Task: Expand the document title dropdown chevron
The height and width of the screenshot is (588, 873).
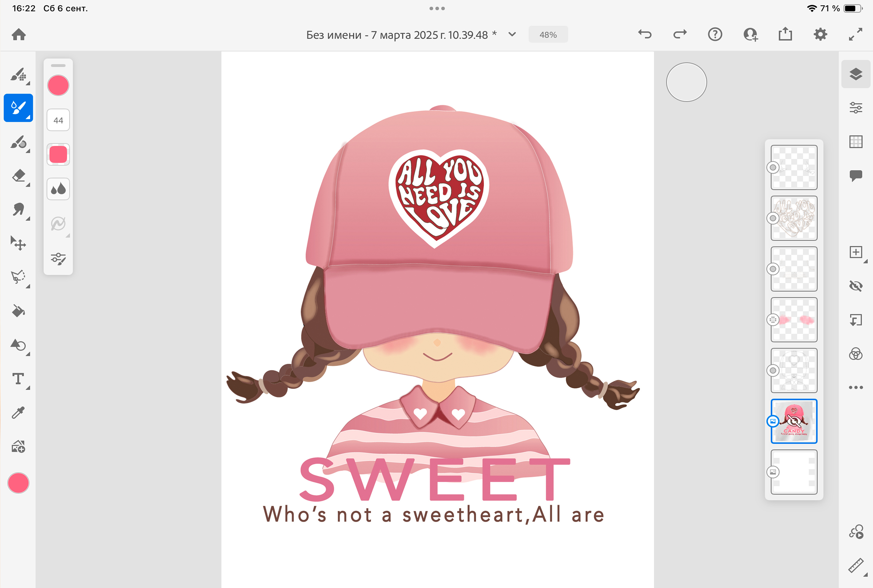Action: (512, 34)
